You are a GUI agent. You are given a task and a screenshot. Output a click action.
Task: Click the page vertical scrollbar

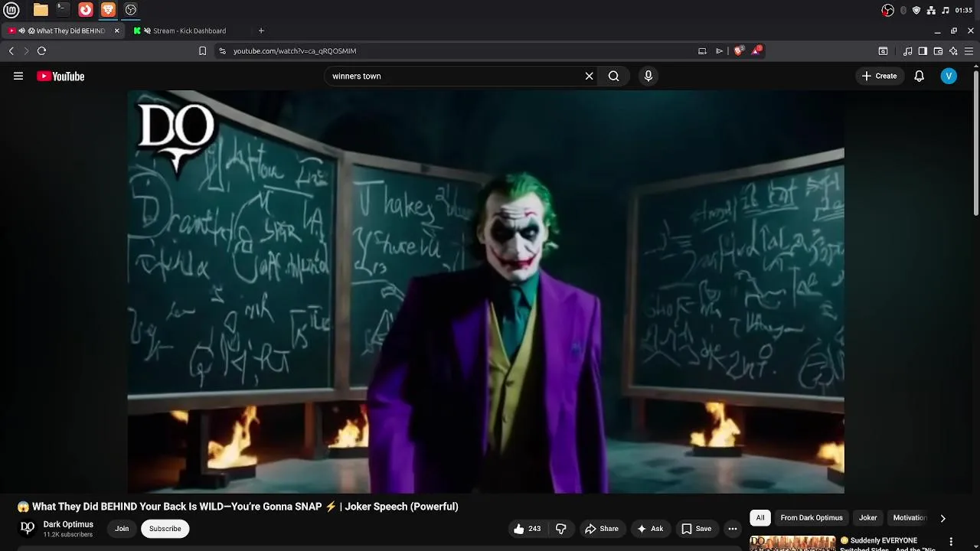pyautogui.click(x=975, y=143)
